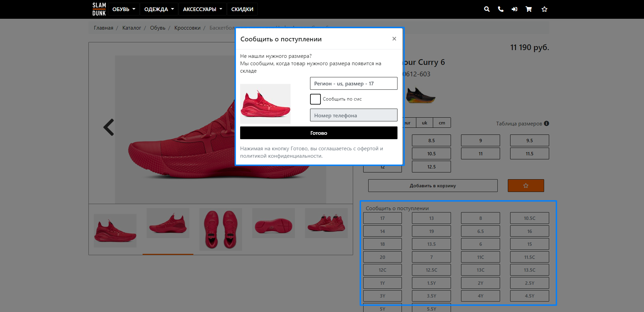Focus the Номер телефона field

click(354, 115)
